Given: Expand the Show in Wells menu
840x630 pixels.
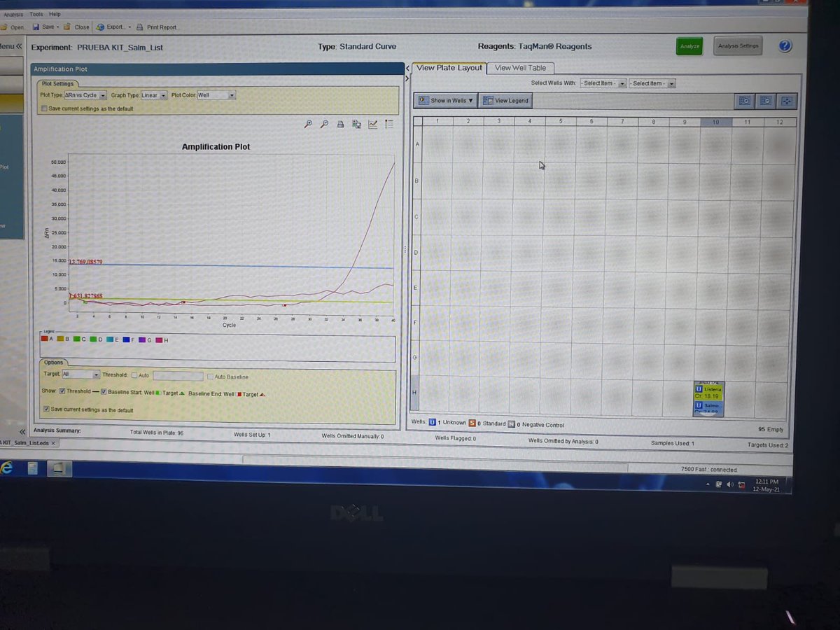Looking at the screenshot, I should point(445,100).
